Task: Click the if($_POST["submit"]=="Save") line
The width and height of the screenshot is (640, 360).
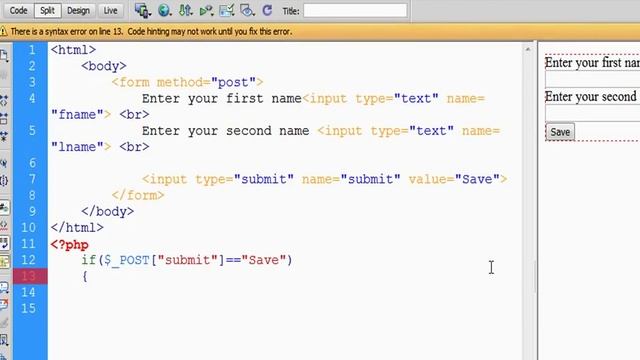Action: click(x=187, y=260)
